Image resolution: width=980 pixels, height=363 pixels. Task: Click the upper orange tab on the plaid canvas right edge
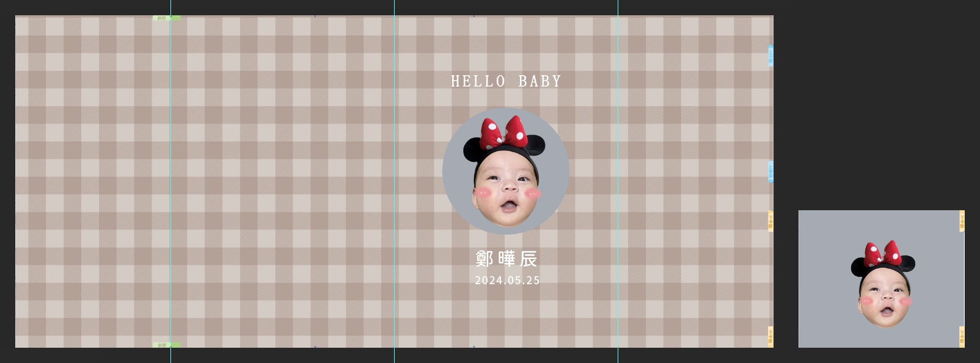click(770, 221)
